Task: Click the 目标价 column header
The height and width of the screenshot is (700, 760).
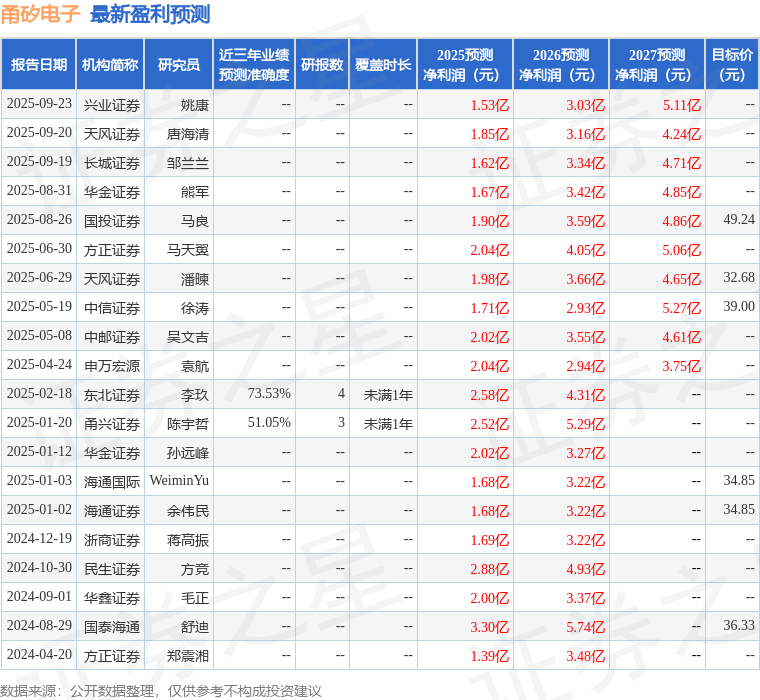Action: tap(732, 64)
